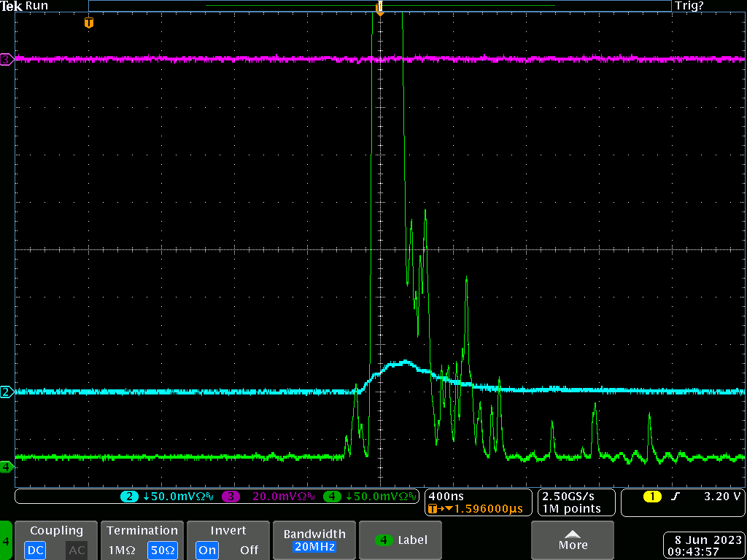
Task: Select the channel 3 magenta ground marker
Action: 6,59
